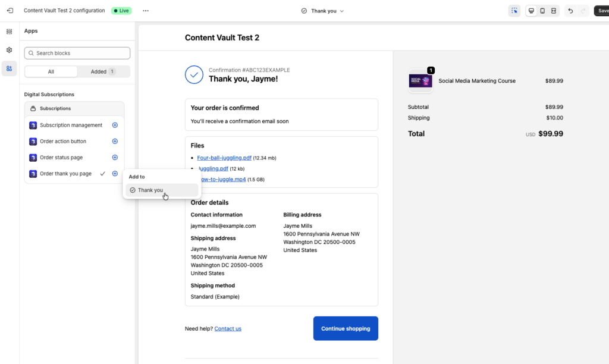Image resolution: width=609 pixels, height=364 pixels.
Task: Open the Sections panel icon in sidebar
Action: click(x=9, y=32)
